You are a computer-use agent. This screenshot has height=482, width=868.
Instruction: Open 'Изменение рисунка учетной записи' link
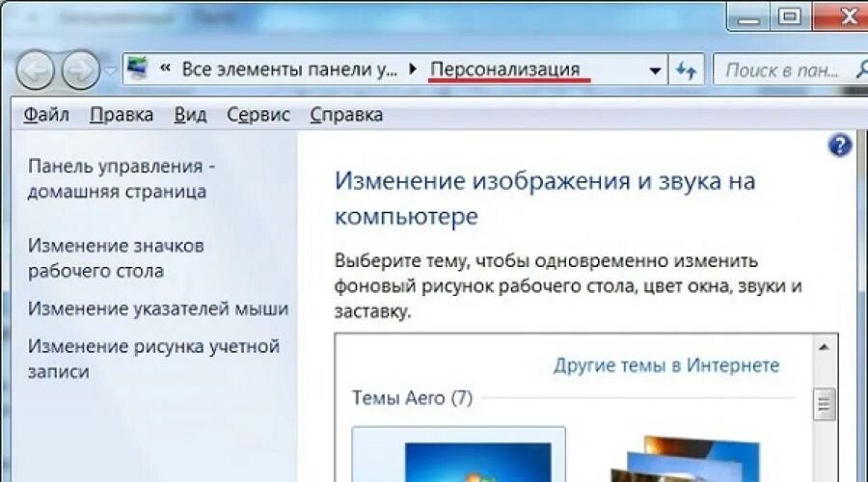pyautogui.click(x=153, y=358)
